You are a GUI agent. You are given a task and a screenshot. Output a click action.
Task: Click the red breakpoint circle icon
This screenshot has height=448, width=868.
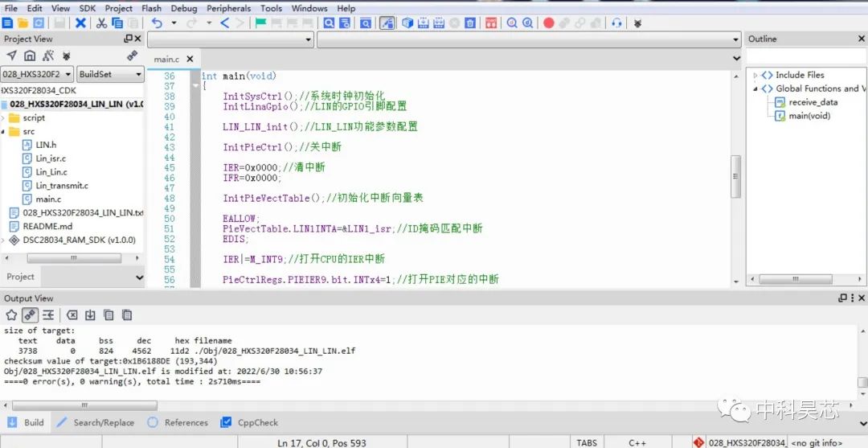coord(549,23)
